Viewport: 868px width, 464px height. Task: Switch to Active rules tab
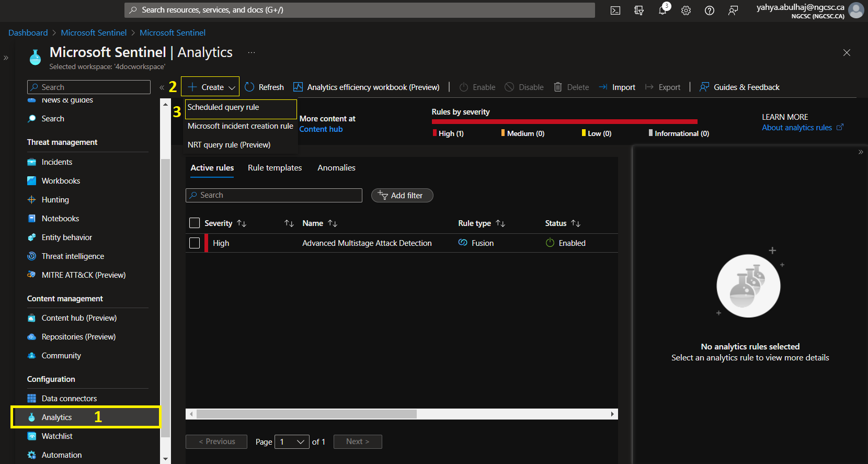coord(212,168)
